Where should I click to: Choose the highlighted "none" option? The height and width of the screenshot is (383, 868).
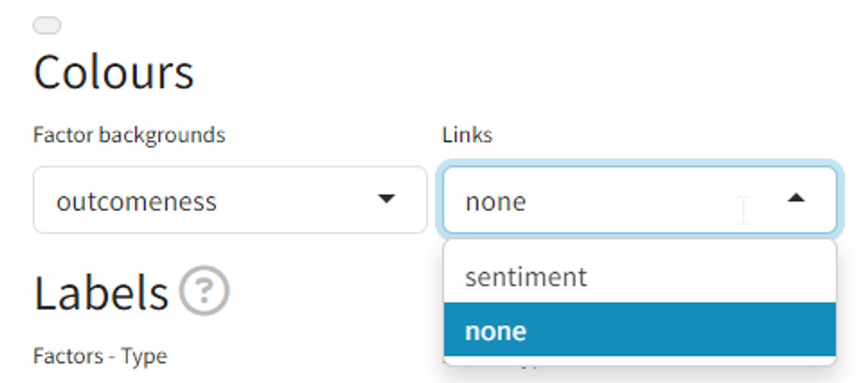496,331
